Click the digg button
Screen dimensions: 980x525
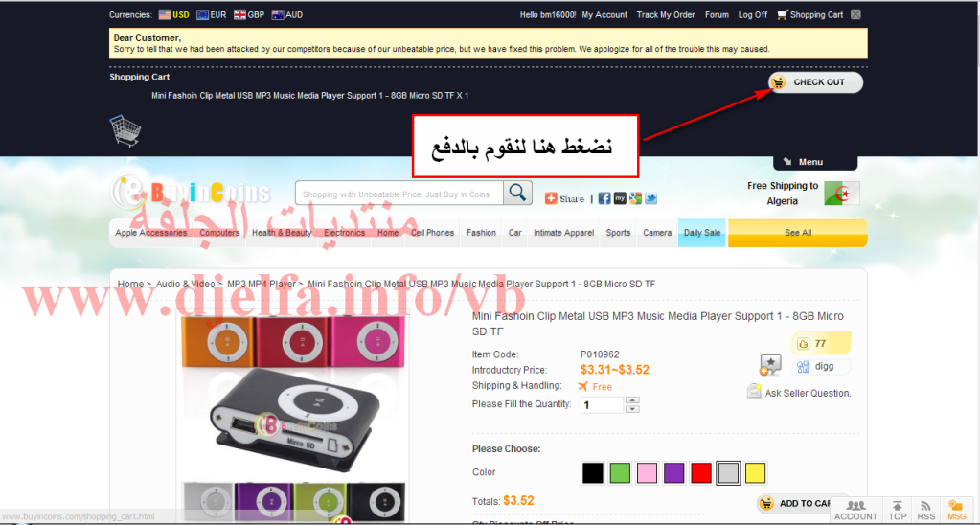(821, 366)
